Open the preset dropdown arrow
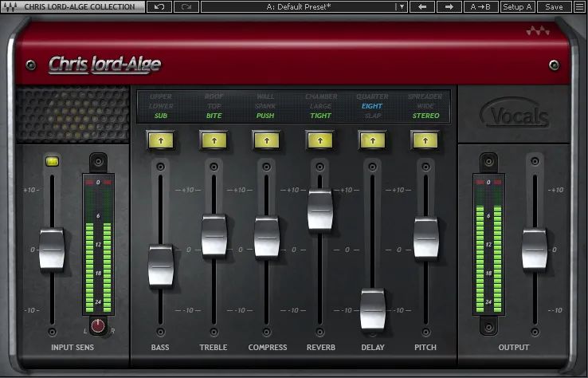 [x=402, y=6]
